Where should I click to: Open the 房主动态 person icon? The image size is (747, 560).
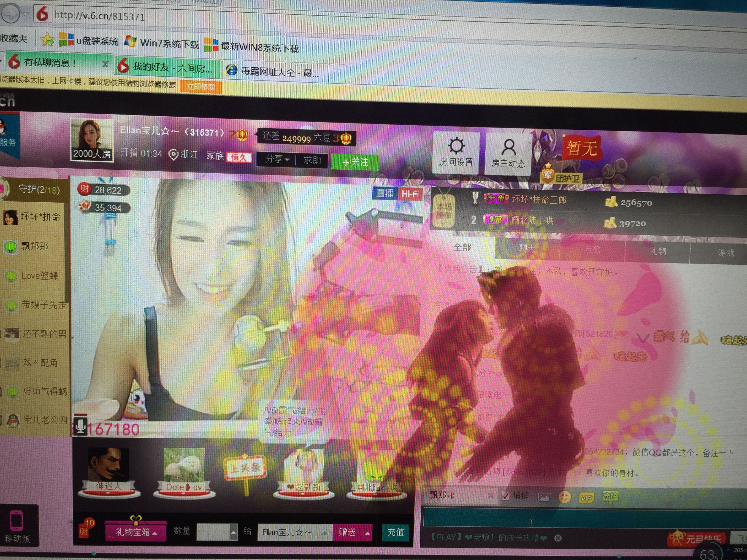508,154
